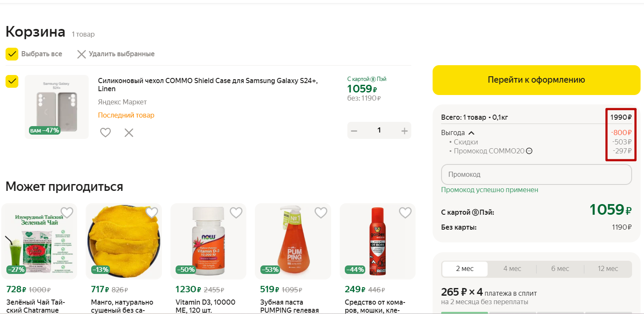Add the phone case to favorites (heart icon)

pos(105,133)
